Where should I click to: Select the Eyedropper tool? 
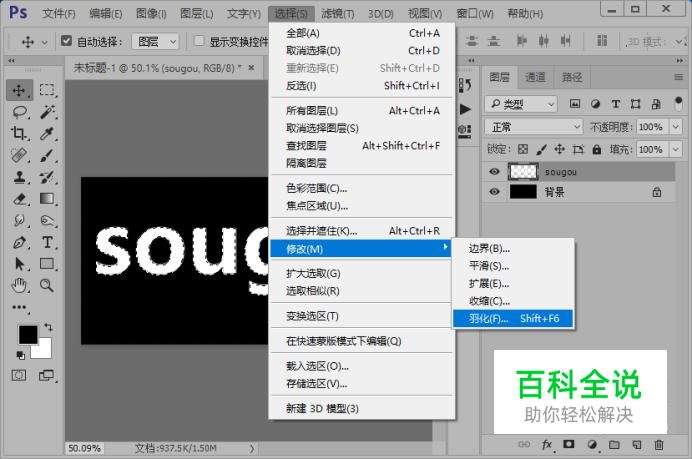[x=47, y=133]
